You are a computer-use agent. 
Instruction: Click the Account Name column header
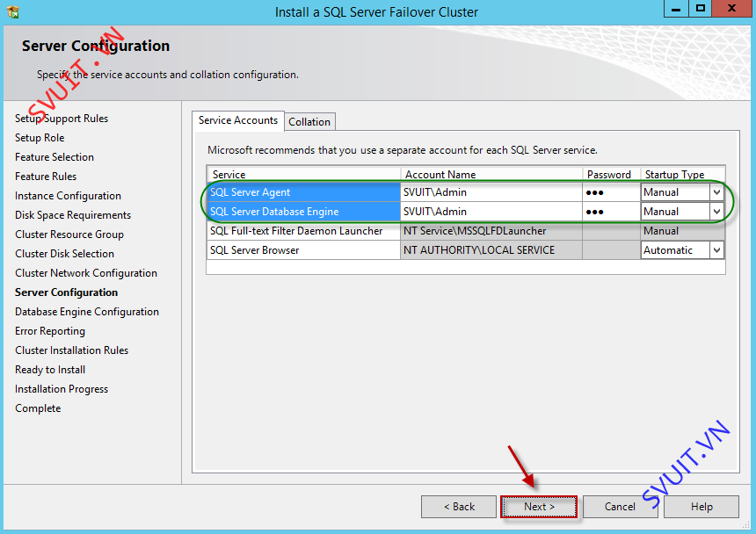491,174
